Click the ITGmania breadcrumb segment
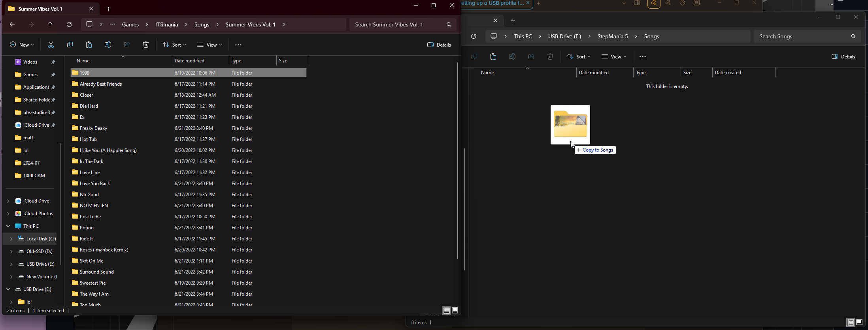The width and height of the screenshot is (868, 330). coord(166,24)
